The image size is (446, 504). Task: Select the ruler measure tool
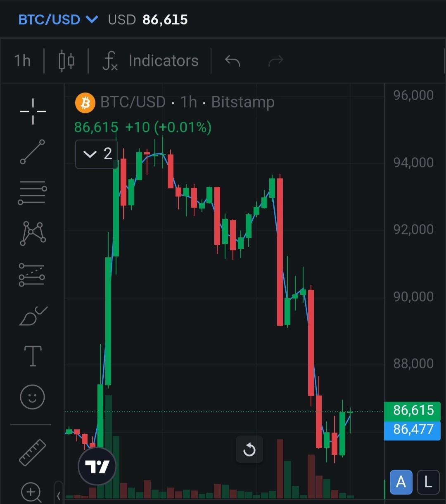[x=33, y=452]
